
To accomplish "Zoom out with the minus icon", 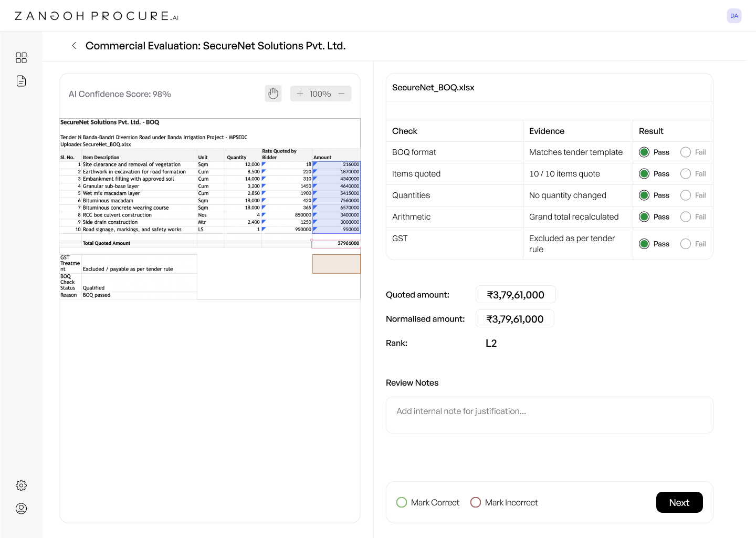I will 342,94.
